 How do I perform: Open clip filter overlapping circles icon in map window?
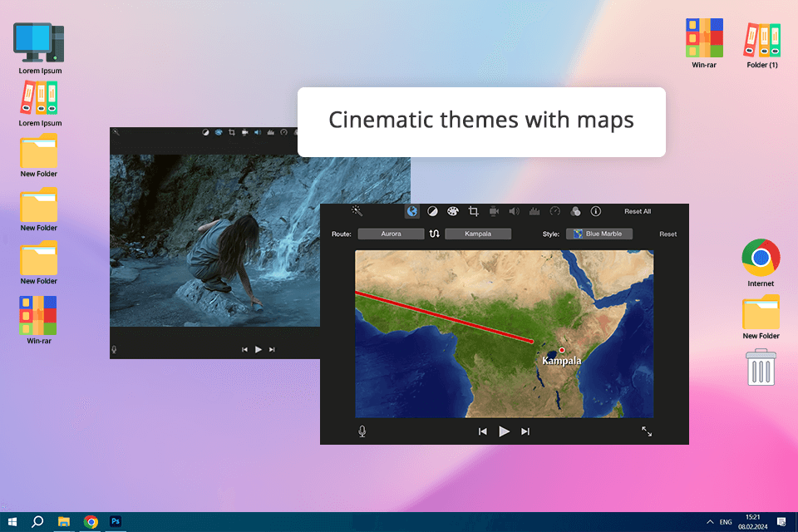[575, 211]
